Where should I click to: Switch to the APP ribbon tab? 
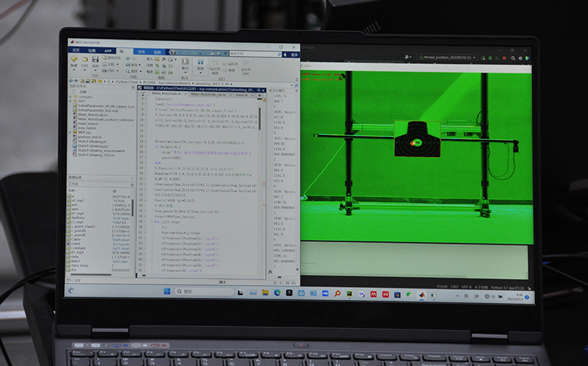(108, 51)
